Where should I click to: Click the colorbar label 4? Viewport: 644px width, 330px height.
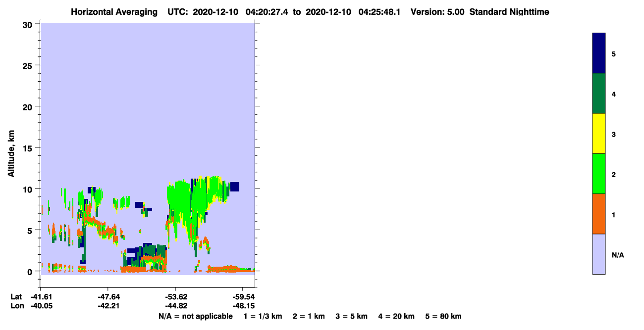(614, 94)
